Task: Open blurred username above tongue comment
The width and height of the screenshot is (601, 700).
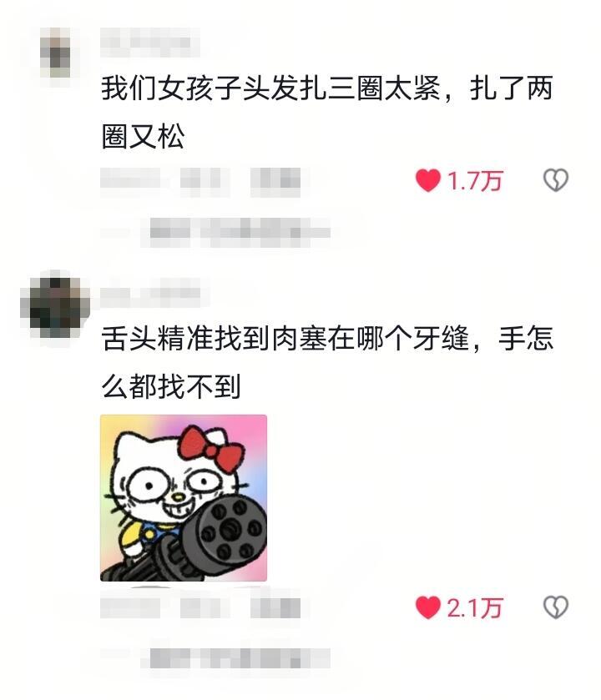Action: pyautogui.click(x=150, y=292)
